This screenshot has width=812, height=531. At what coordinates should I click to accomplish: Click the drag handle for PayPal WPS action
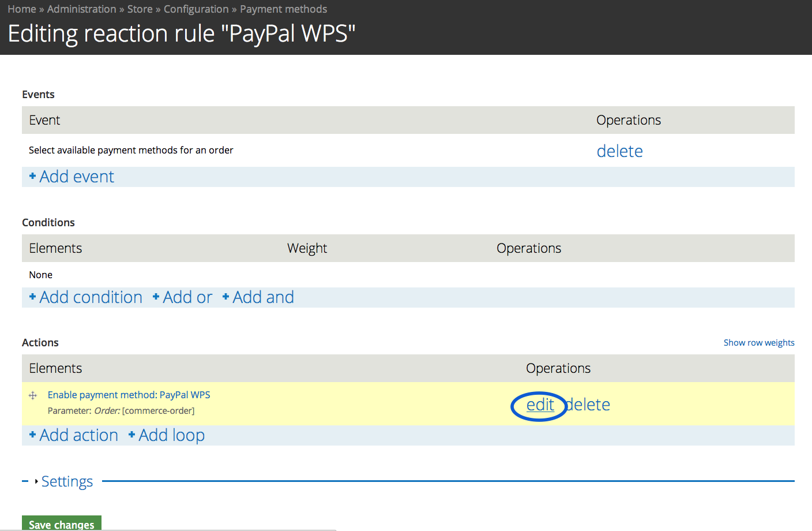point(33,395)
